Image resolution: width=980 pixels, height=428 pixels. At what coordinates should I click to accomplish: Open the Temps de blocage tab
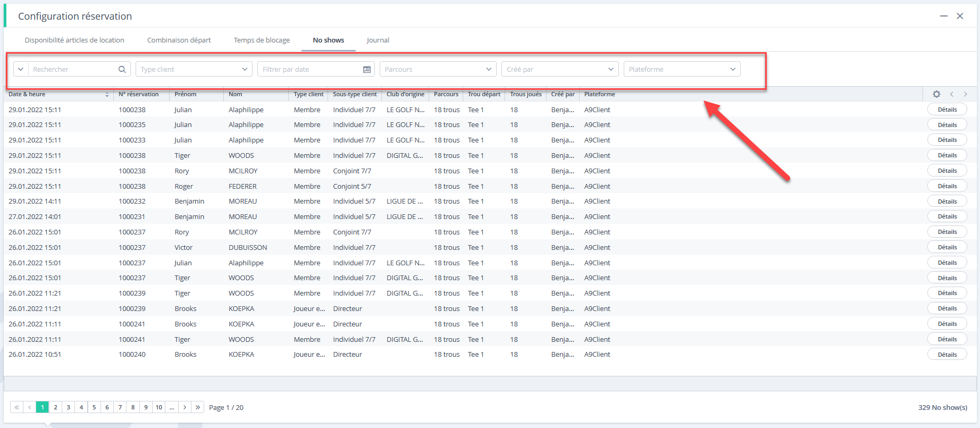[262, 40]
